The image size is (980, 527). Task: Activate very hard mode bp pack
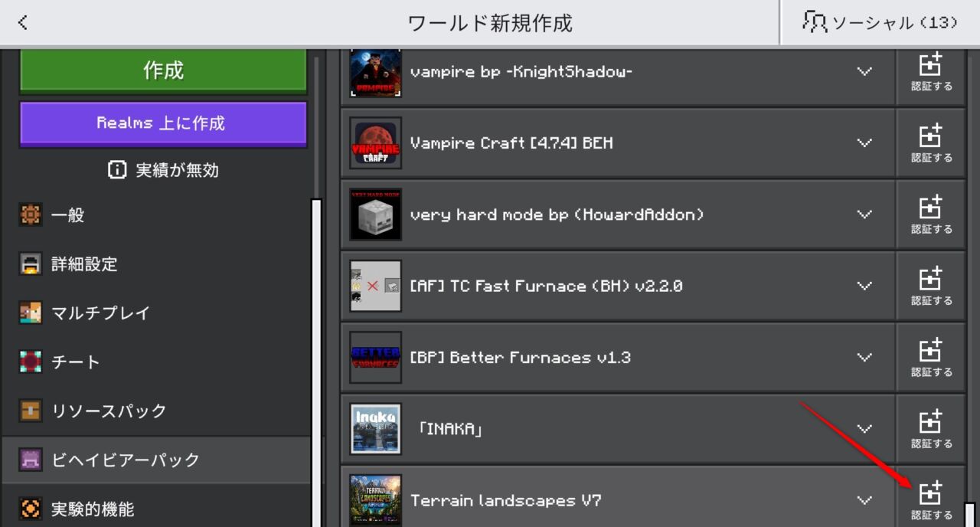click(x=931, y=214)
